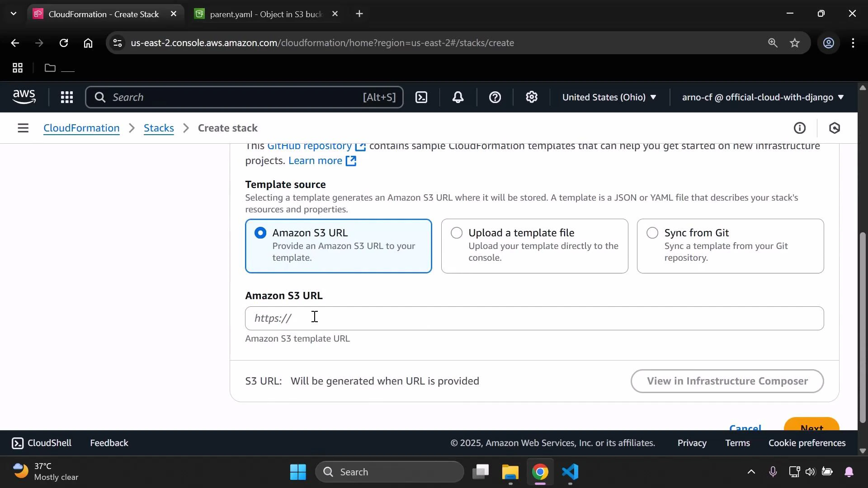The image size is (868, 488).
Task: Choose Sync from Git template source
Action: [x=652, y=233]
